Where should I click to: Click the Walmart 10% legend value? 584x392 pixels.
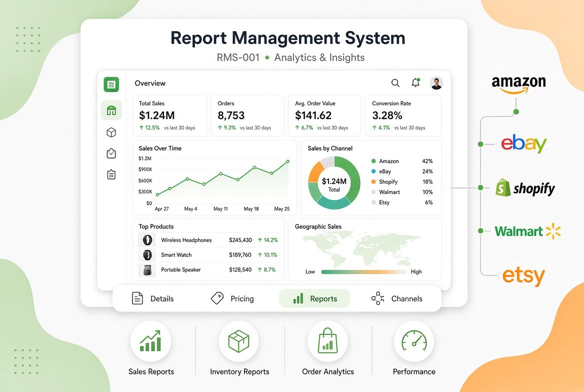tap(427, 192)
